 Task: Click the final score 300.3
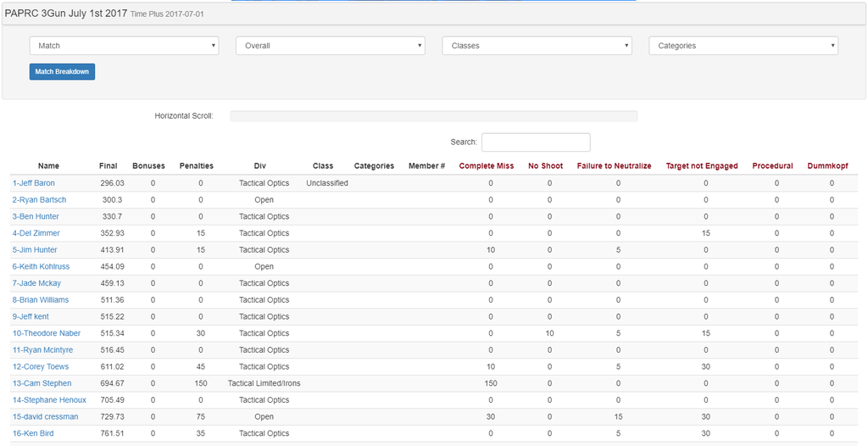coord(113,199)
